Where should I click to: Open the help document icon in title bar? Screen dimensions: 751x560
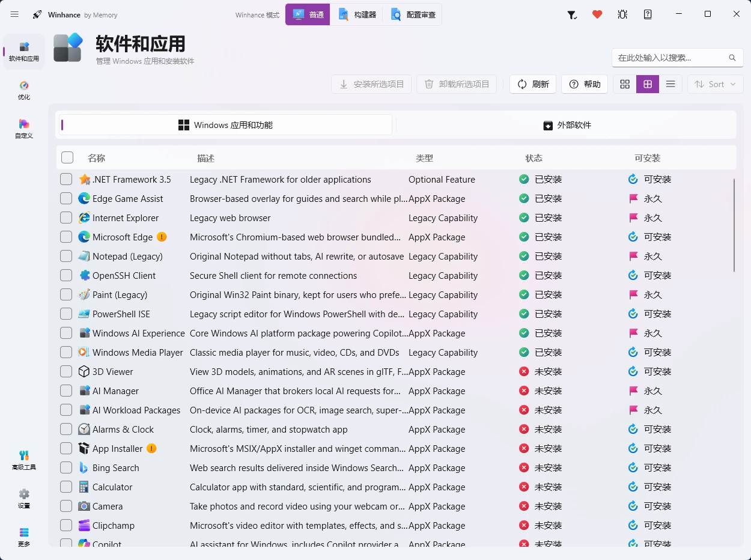pyautogui.click(x=648, y=14)
